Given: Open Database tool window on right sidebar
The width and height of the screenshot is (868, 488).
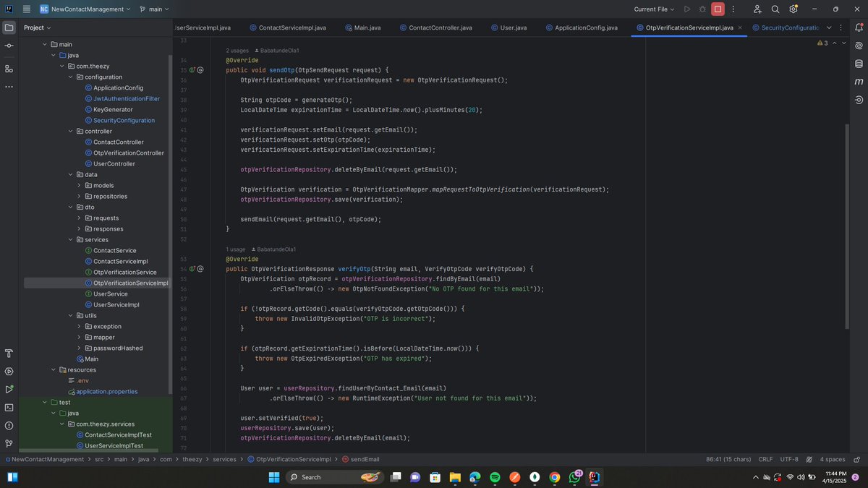Looking at the screenshot, I should [x=859, y=64].
